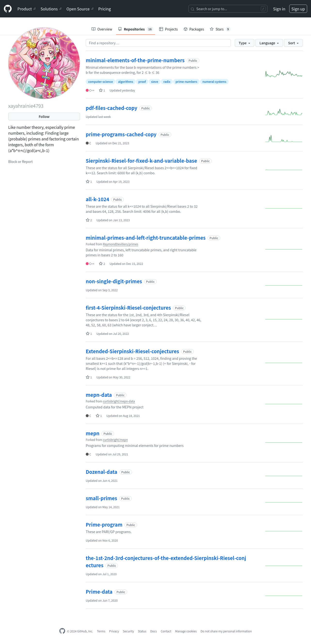The width and height of the screenshot is (311, 644).
Task: Open the Language filter dropdown
Action: point(269,43)
